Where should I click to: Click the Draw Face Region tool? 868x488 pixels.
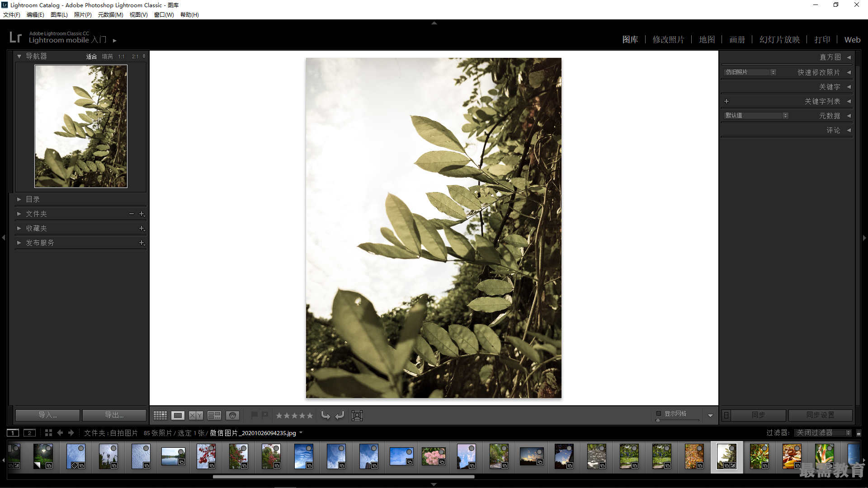[x=357, y=415]
